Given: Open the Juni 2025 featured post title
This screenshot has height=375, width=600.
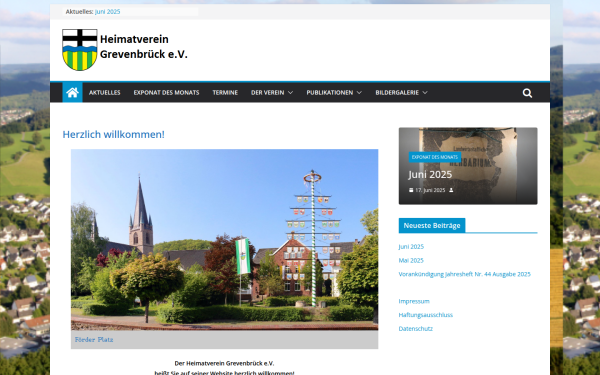Looking at the screenshot, I should pos(430,174).
